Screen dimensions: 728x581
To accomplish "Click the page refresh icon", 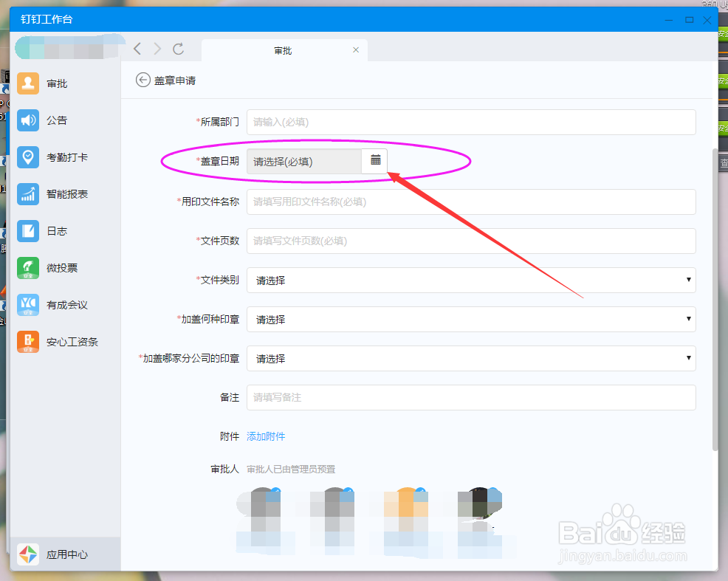I will pos(178,49).
